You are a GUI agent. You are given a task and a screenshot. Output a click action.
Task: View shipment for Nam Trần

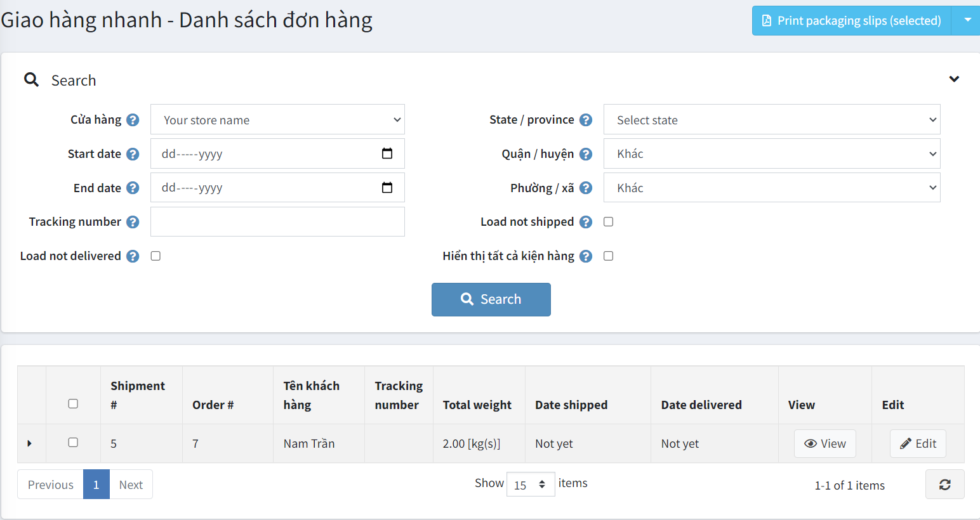click(x=824, y=443)
